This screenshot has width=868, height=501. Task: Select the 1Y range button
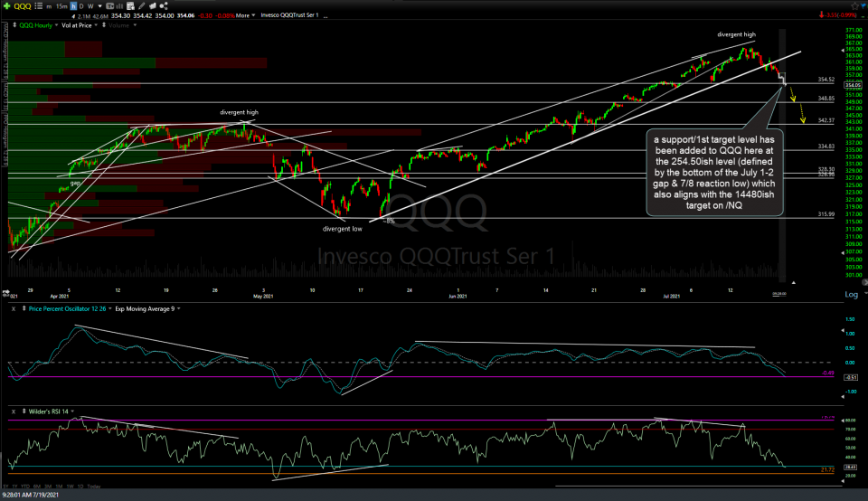coord(14,486)
